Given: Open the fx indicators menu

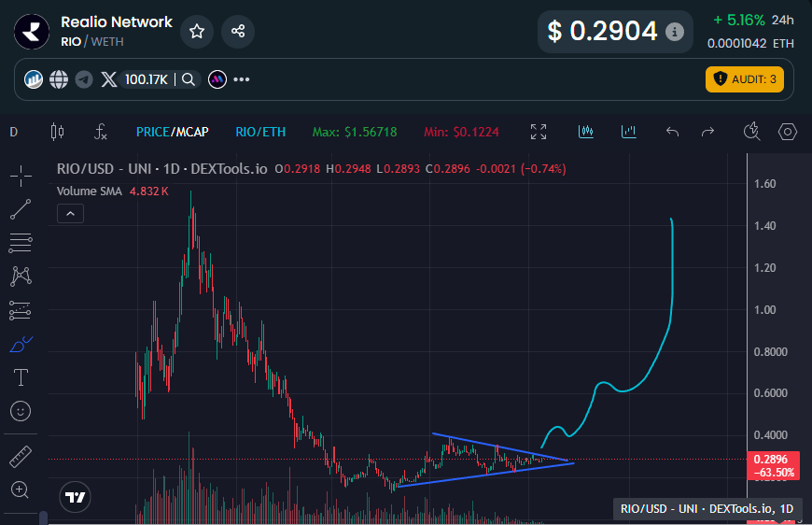Looking at the screenshot, I should (x=101, y=132).
